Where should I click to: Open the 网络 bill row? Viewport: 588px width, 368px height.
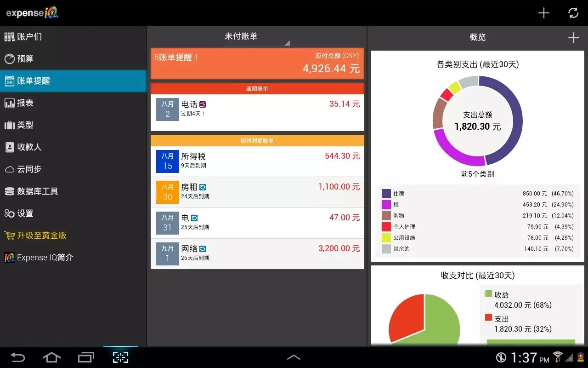click(x=257, y=254)
